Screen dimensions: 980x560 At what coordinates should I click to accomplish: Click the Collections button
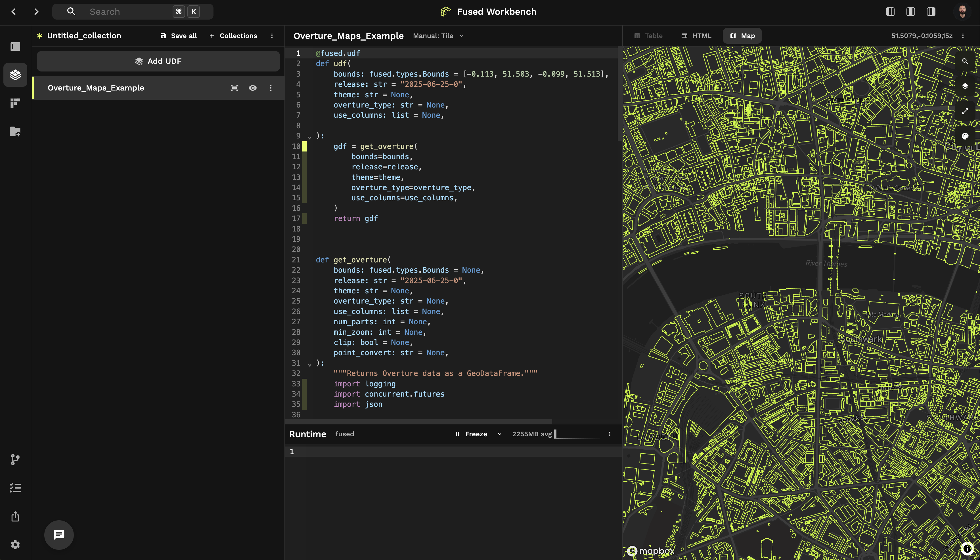233,36
